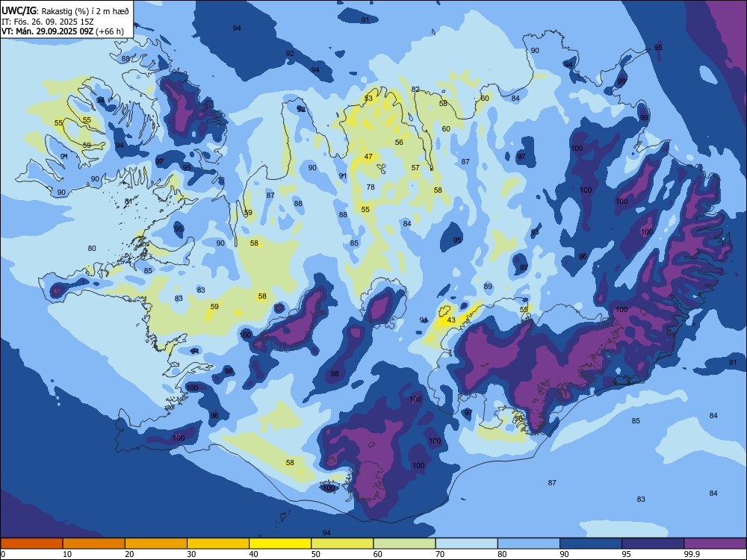Click the '93' humidity value on the map
Viewport: 747px width, 560px height.
[x=535, y=232]
